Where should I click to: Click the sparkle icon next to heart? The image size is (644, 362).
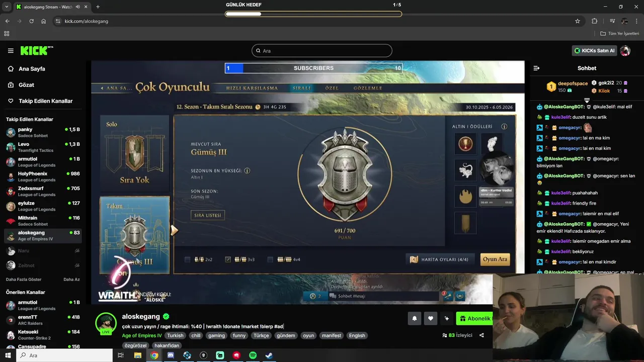tap(447, 318)
